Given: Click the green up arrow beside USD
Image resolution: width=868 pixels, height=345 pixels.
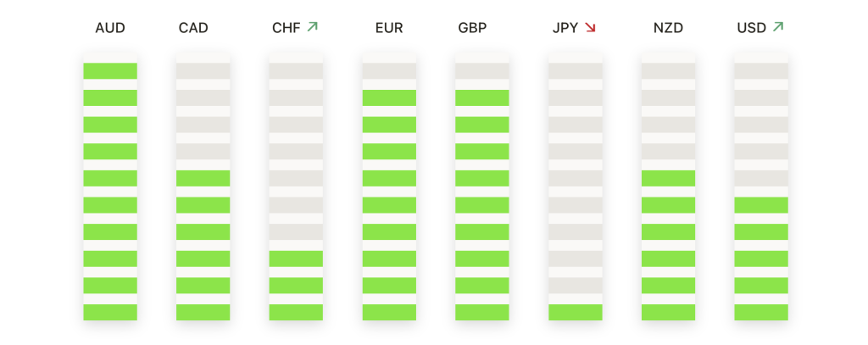Looking at the screenshot, I should click(x=778, y=26).
